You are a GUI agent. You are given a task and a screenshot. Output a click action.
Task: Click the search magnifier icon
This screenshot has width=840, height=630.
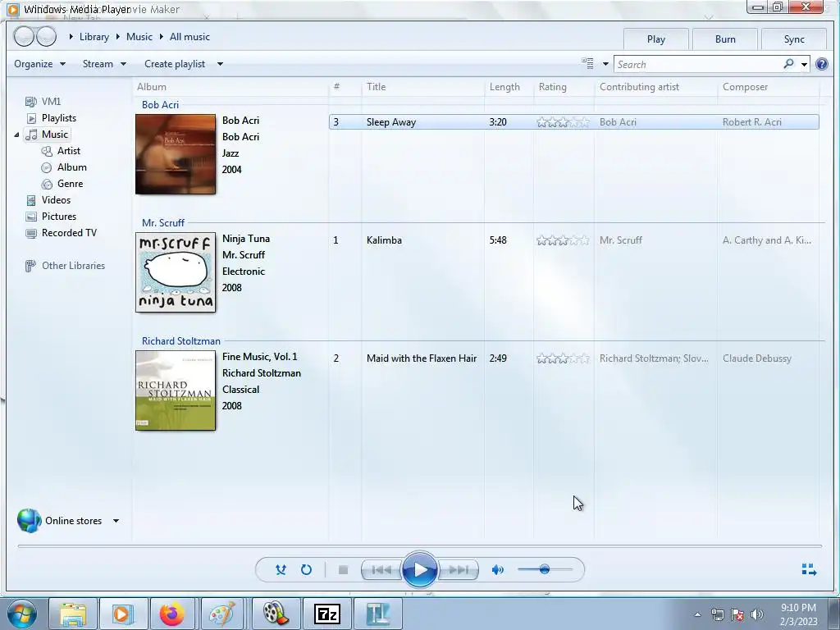788,64
